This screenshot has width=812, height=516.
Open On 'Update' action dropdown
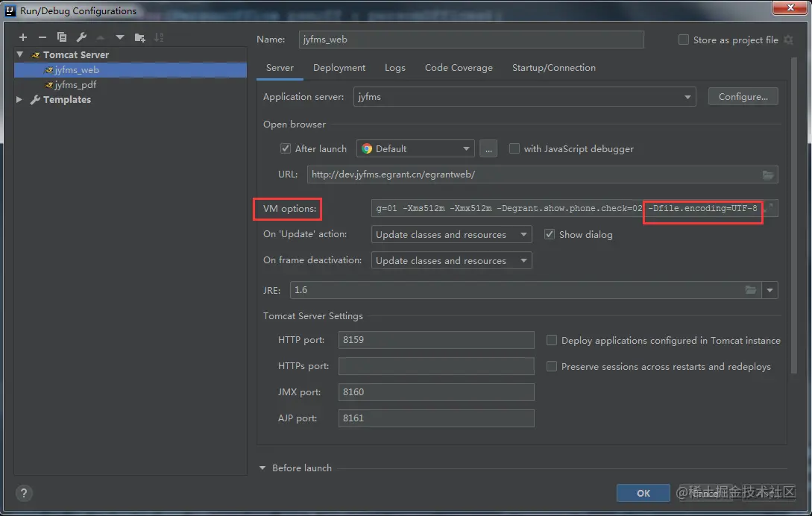(x=452, y=235)
